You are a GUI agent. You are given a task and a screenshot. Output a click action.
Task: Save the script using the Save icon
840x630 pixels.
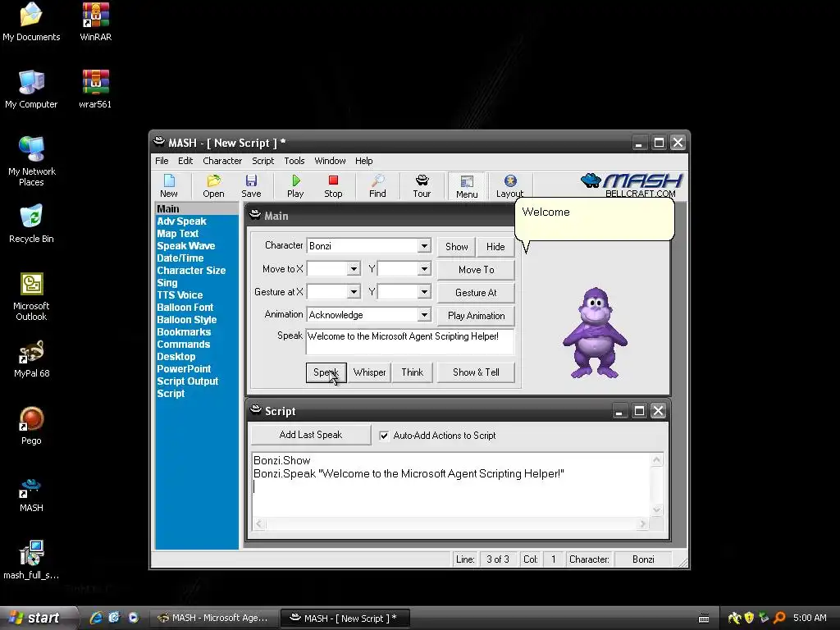coord(251,186)
